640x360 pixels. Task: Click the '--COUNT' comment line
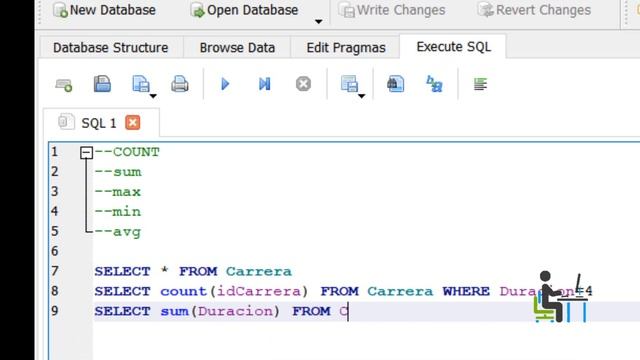[x=127, y=152]
